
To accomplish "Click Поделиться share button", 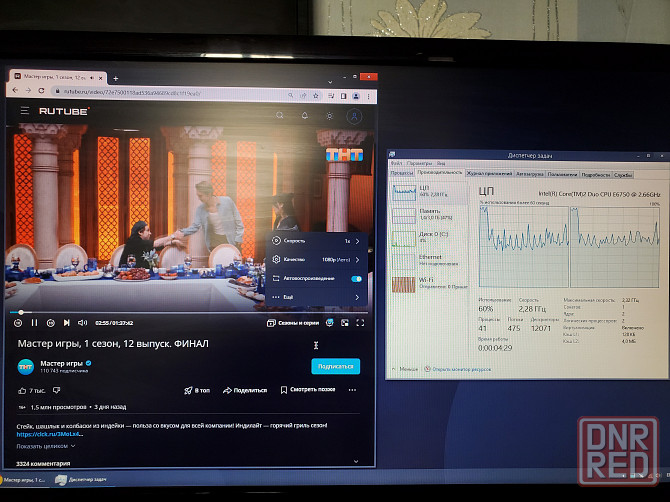I will pos(245,390).
